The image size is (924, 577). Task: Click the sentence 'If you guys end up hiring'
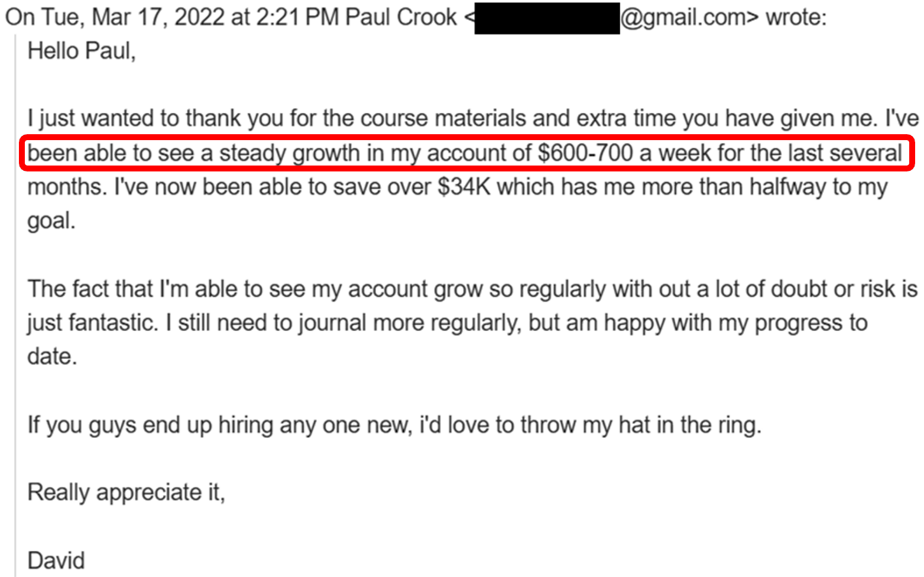394,425
